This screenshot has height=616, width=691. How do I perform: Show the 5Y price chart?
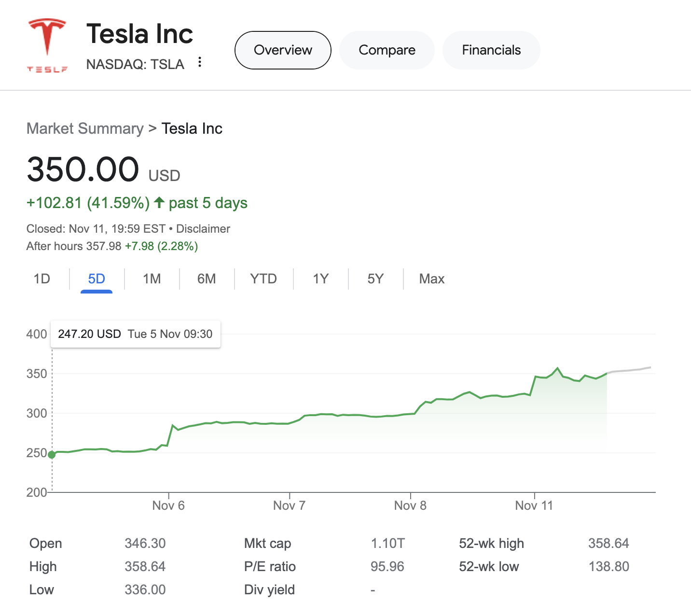(375, 279)
